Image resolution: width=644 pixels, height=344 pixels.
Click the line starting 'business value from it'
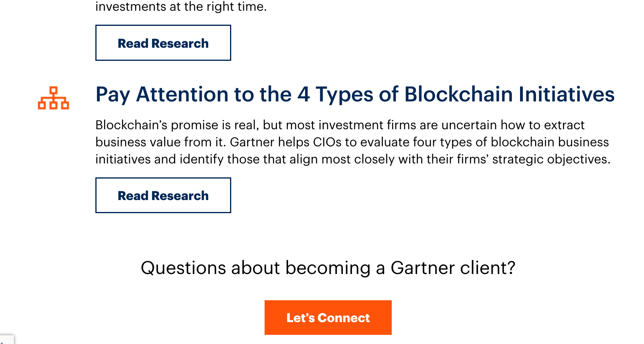click(x=352, y=142)
